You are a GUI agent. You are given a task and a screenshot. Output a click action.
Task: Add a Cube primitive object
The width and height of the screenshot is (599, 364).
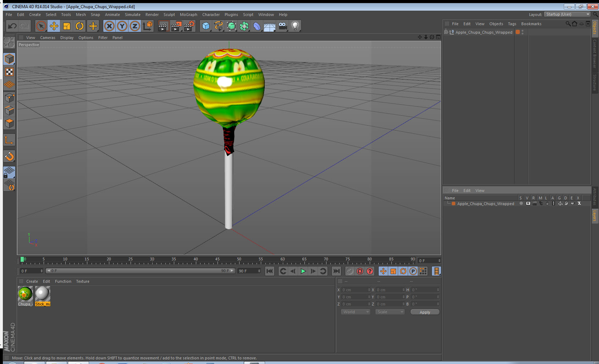206,26
